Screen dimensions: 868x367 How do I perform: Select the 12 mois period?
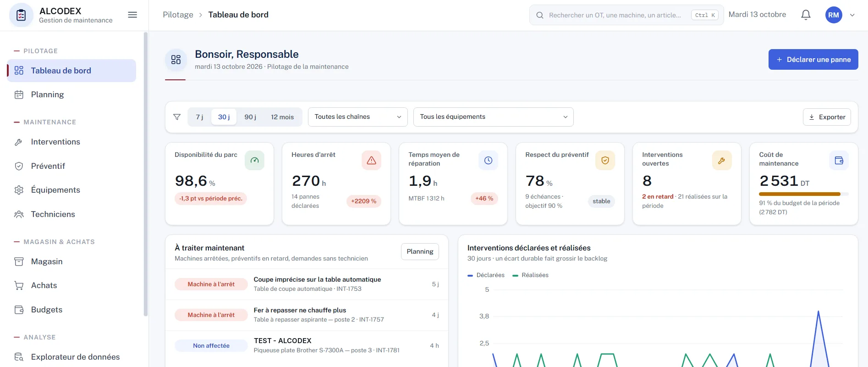[282, 117]
